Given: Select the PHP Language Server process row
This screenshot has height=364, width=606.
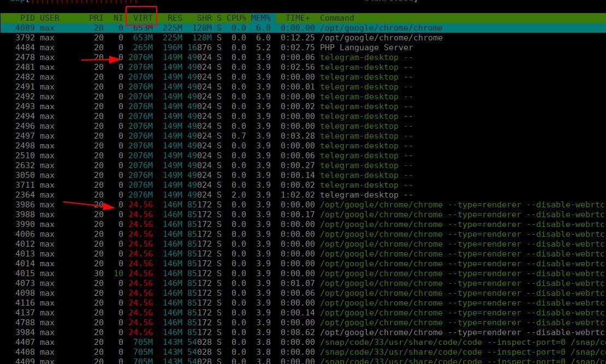Looking at the screenshot, I should click(303, 47).
